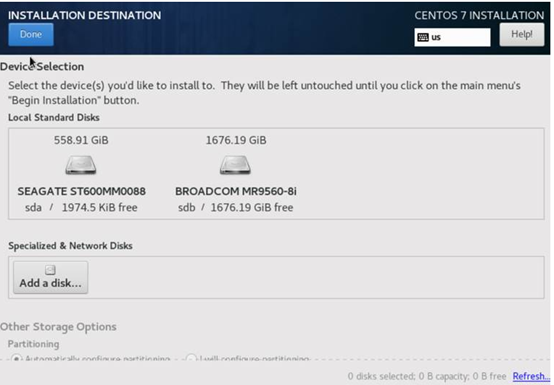Screen dimensions: 554x385
Task: Click the keyboard icon in layout indicator
Action: (423, 37)
